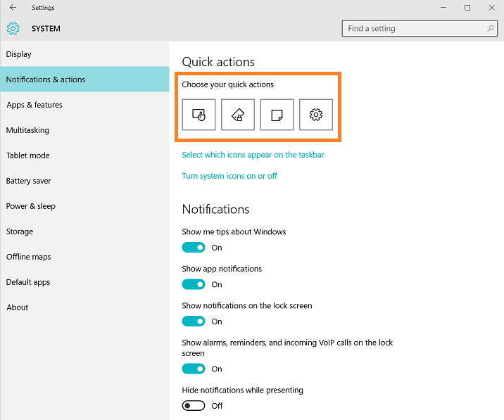This screenshot has width=504, height=420.
Task: Go to Multitasking settings
Action: pyautogui.click(x=85, y=130)
